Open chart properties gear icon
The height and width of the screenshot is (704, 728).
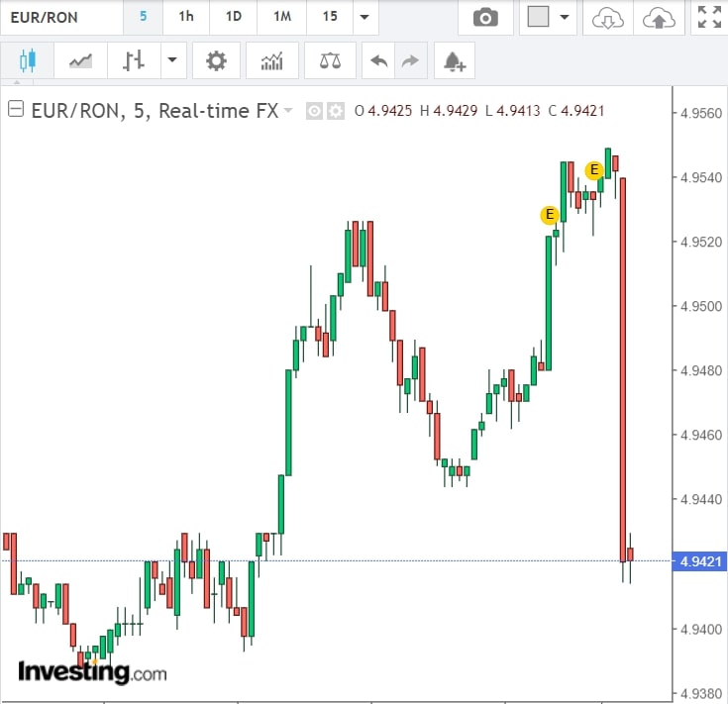216,61
